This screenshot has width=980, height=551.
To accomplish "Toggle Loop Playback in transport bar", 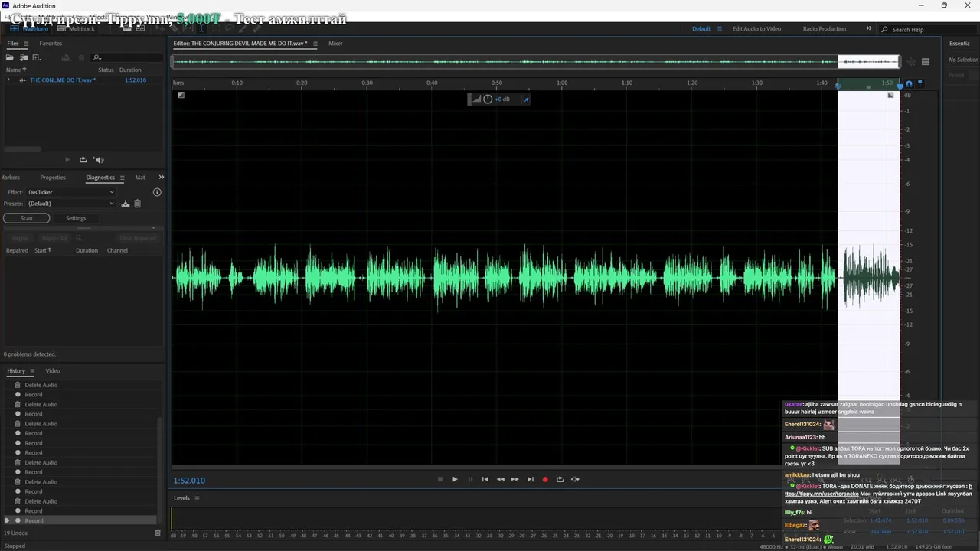I will pos(560,479).
